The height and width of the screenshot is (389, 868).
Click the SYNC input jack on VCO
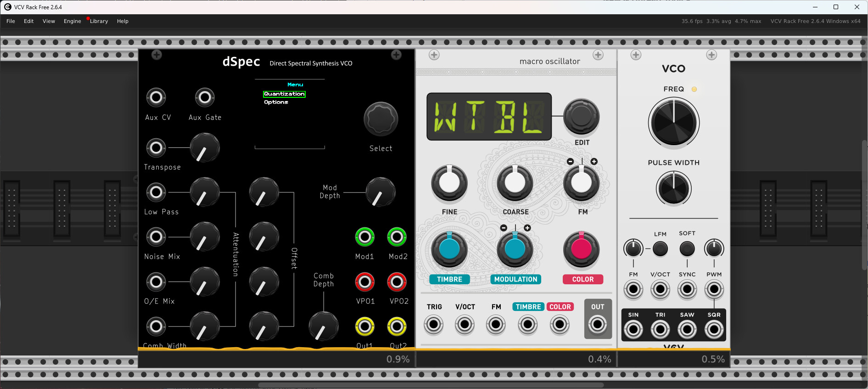click(x=687, y=289)
